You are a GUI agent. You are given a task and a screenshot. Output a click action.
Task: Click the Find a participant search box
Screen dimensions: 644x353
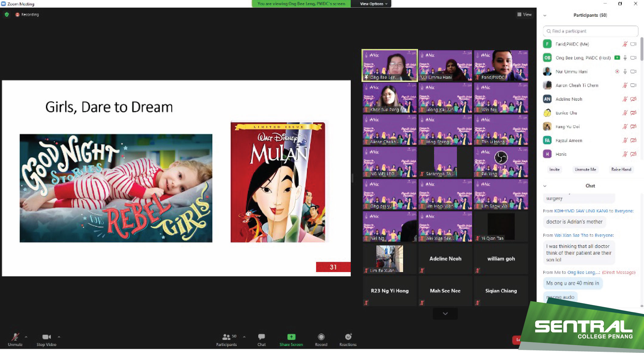pyautogui.click(x=590, y=31)
